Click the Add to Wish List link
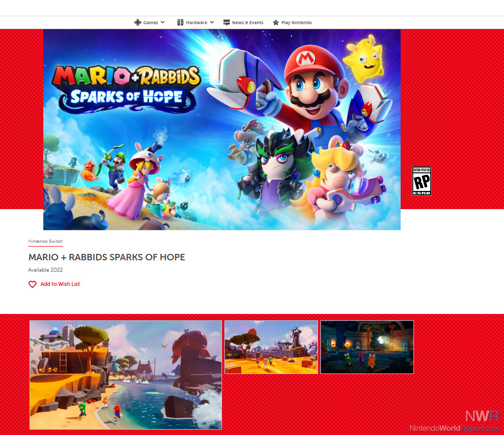 [x=60, y=284]
